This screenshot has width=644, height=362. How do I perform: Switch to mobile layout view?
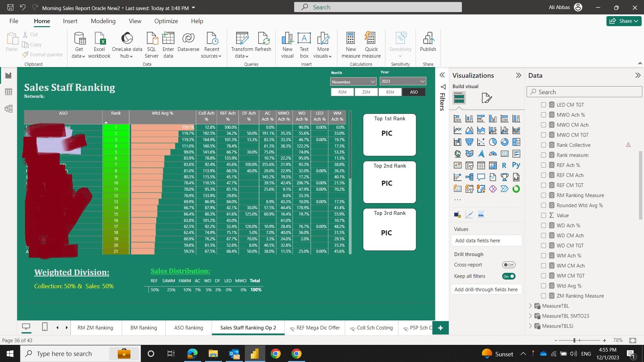click(45, 327)
